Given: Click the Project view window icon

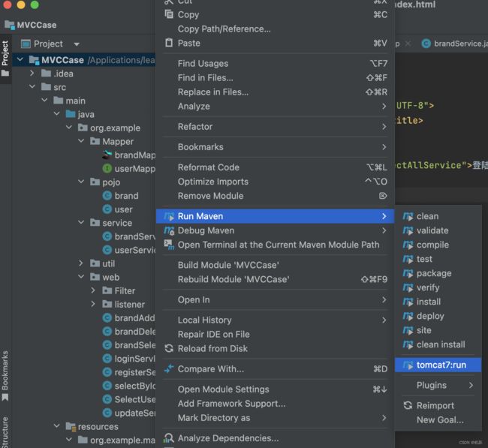Looking at the screenshot, I should coord(26,44).
